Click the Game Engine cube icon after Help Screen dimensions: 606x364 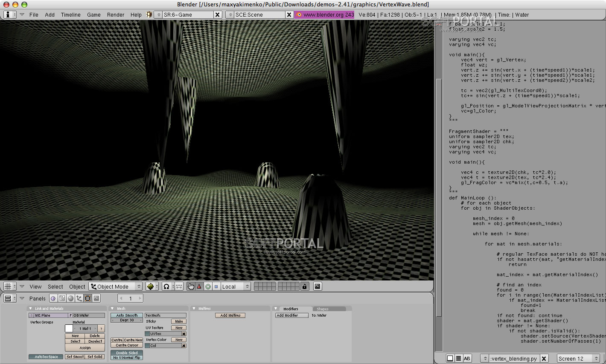[x=149, y=14]
